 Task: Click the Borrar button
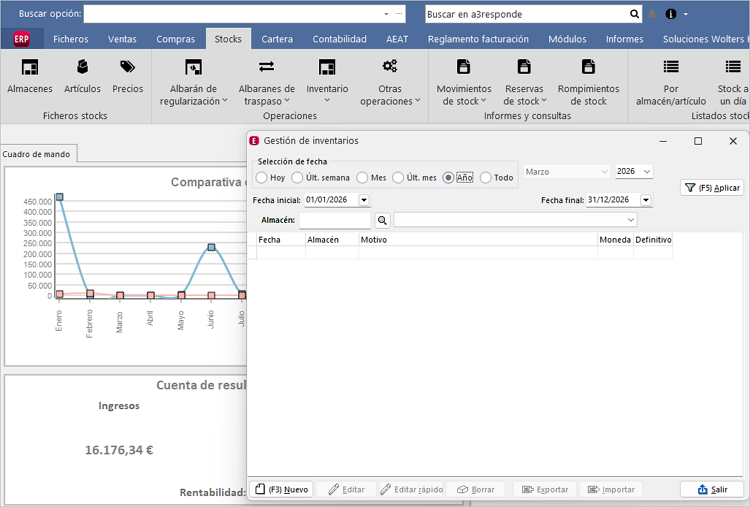[x=476, y=489]
